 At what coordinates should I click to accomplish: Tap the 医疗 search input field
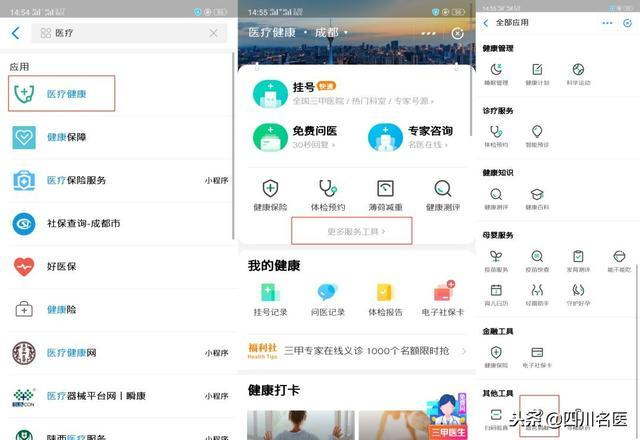point(129,33)
